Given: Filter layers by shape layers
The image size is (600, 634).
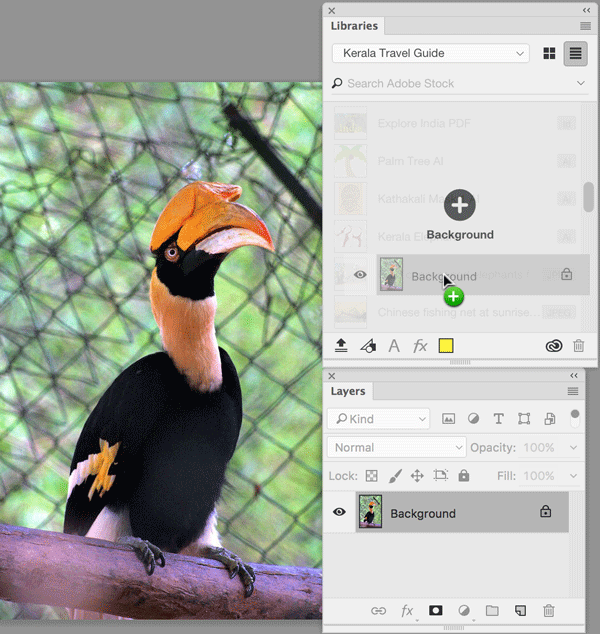Looking at the screenshot, I should coord(524,419).
